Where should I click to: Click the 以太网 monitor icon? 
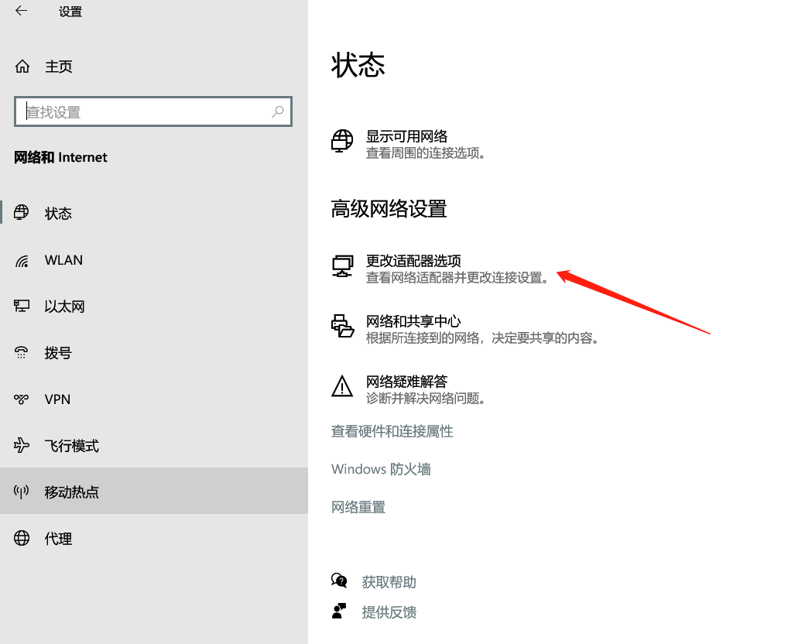click(22, 306)
